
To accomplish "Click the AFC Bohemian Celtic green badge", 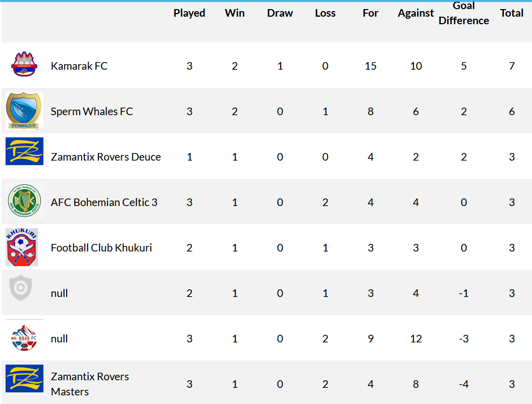I will 24,200.
